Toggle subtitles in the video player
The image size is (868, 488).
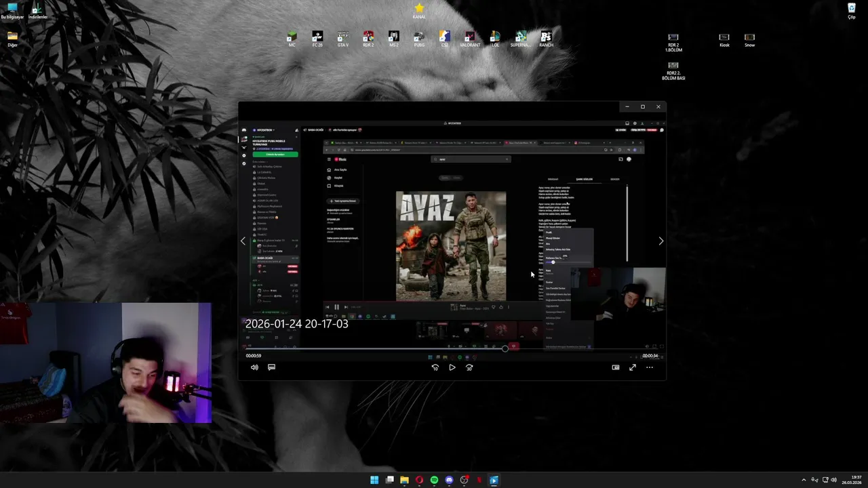(x=271, y=367)
